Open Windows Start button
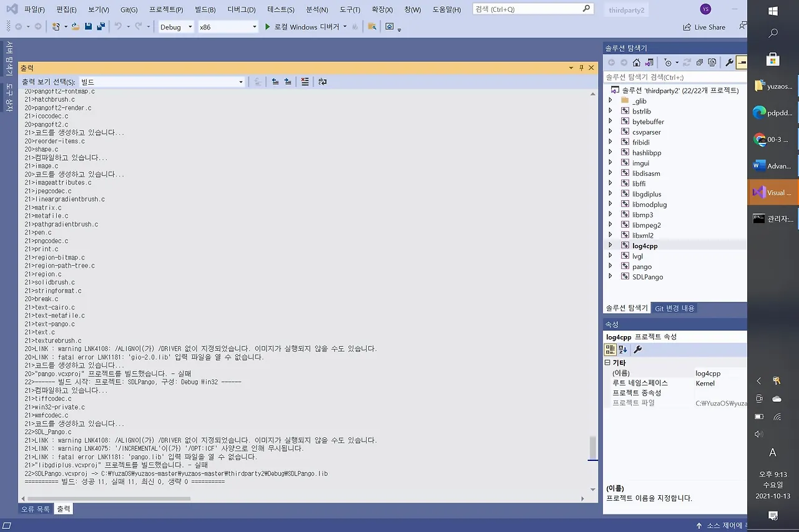 click(x=773, y=11)
